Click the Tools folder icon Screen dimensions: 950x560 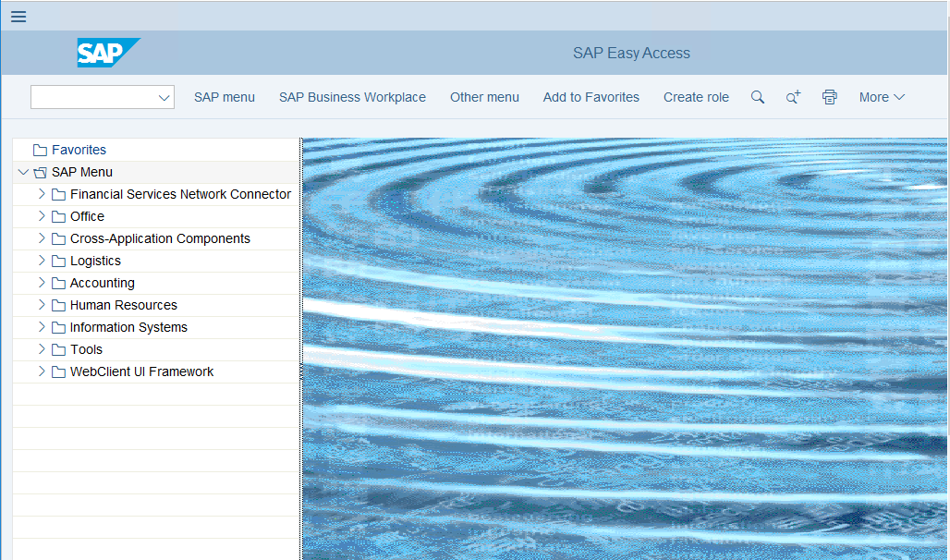pos(59,349)
